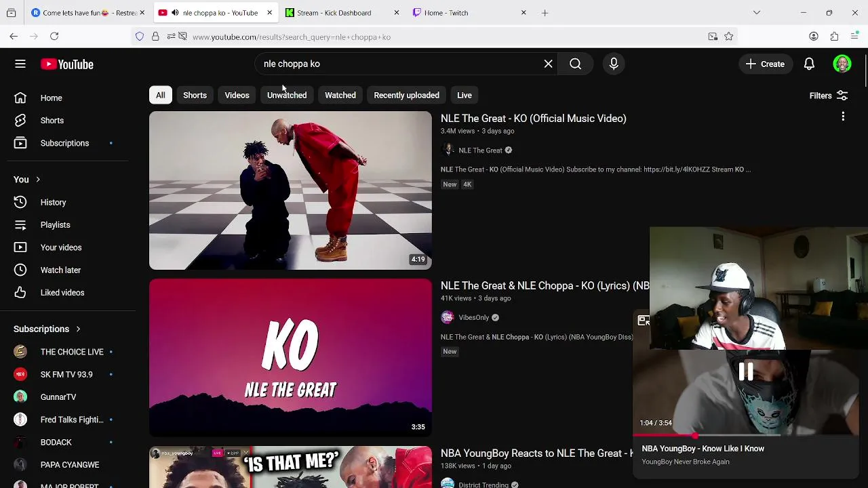
Task: Expand the miniplayer to the watch page
Action: (643, 321)
